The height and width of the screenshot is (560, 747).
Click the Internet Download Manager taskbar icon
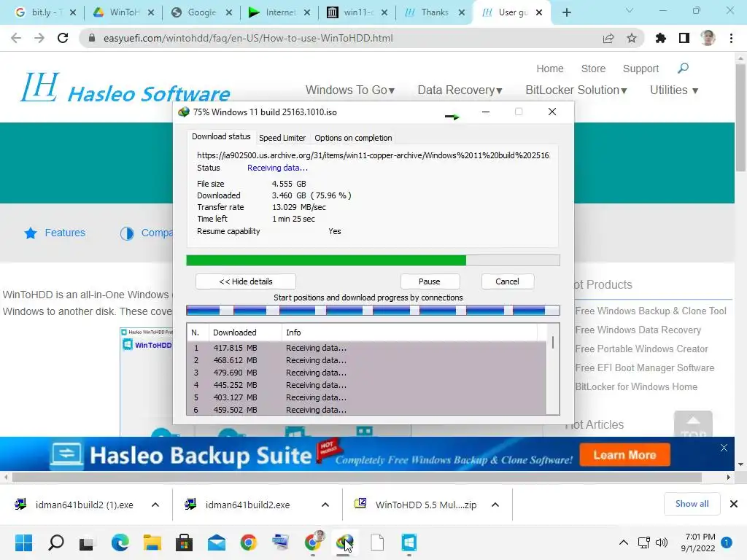344,542
